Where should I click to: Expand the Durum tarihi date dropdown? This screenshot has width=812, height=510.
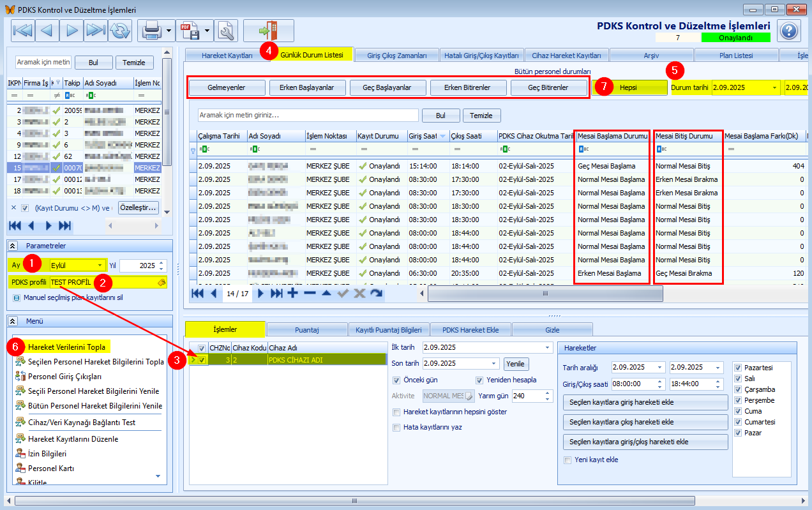coord(774,87)
